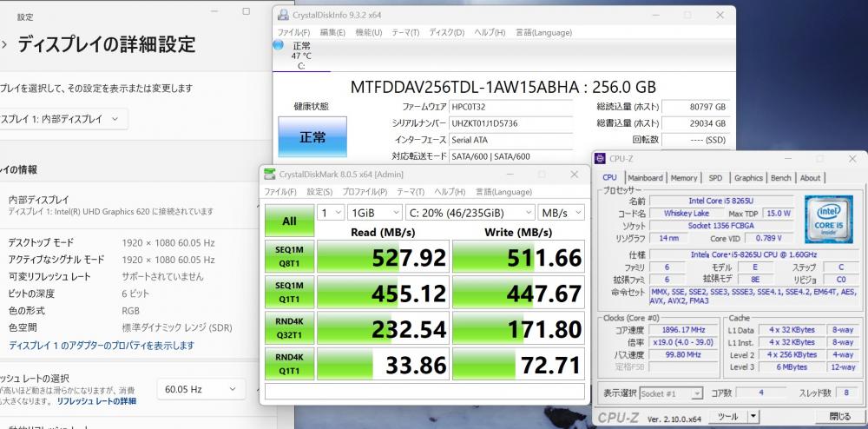Switch to the Bench tab in CPU-Z
This screenshot has height=429, width=868.
(780, 178)
